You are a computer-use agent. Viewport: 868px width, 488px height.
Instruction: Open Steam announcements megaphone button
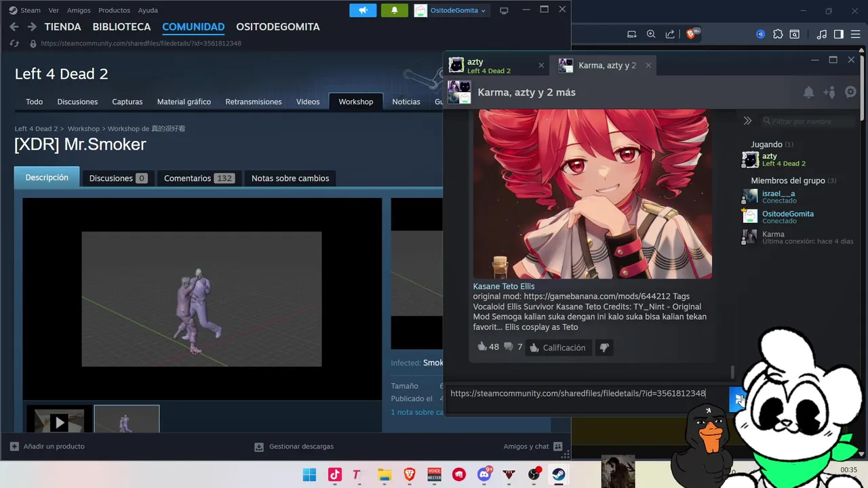click(x=363, y=10)
